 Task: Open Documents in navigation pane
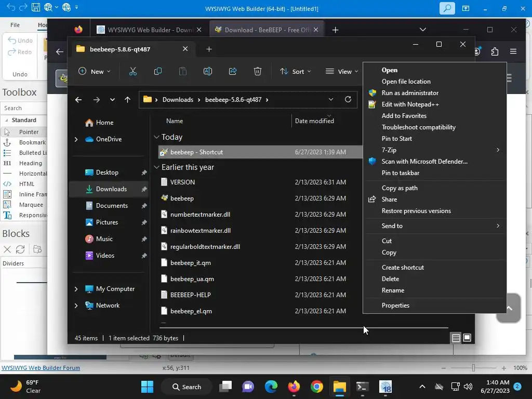109,206
